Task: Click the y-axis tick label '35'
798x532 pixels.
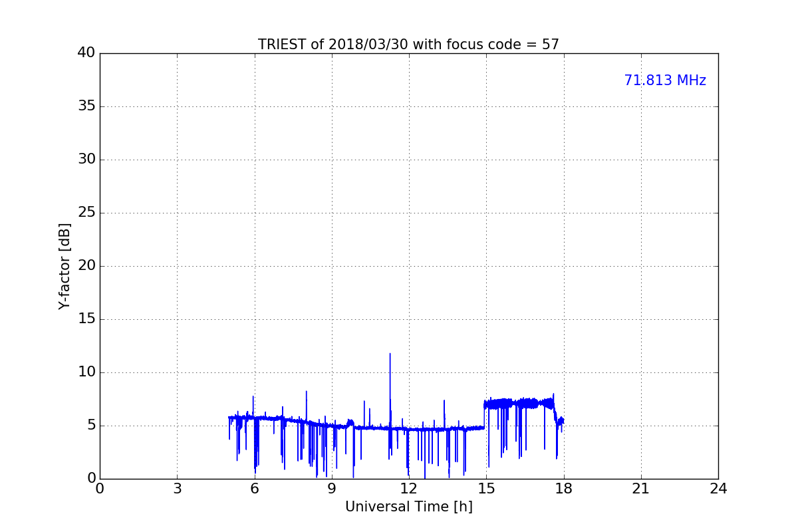Action: [x=86, y=106]
